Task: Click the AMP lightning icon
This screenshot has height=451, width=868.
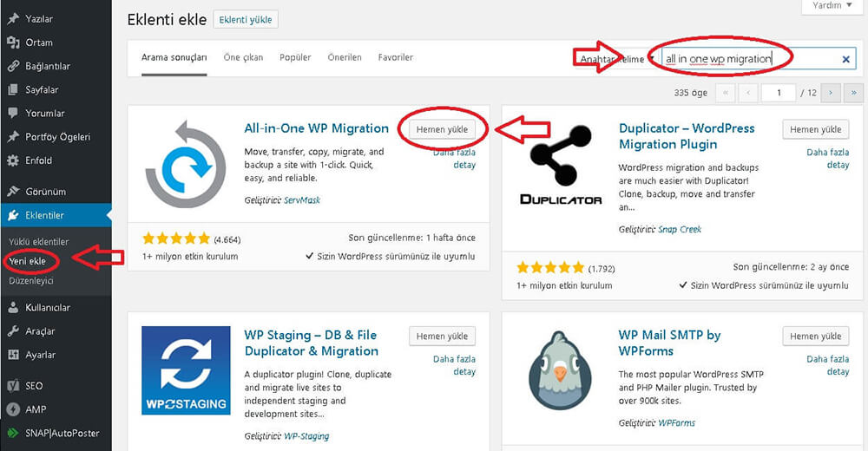Action: (x=13, y=409)
